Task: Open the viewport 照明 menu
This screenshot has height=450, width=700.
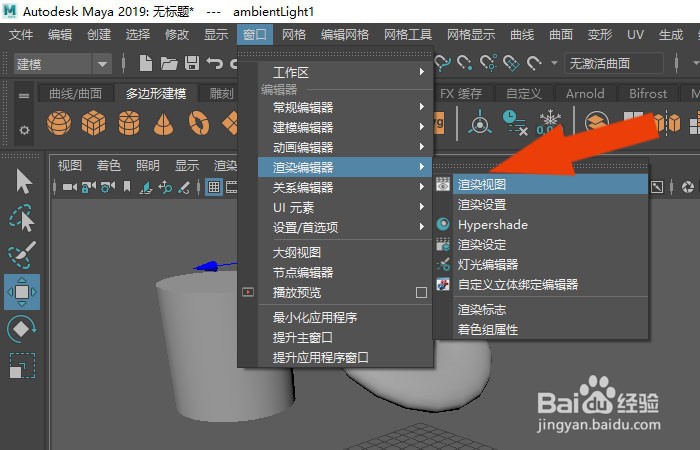Action: click(147, 166)
